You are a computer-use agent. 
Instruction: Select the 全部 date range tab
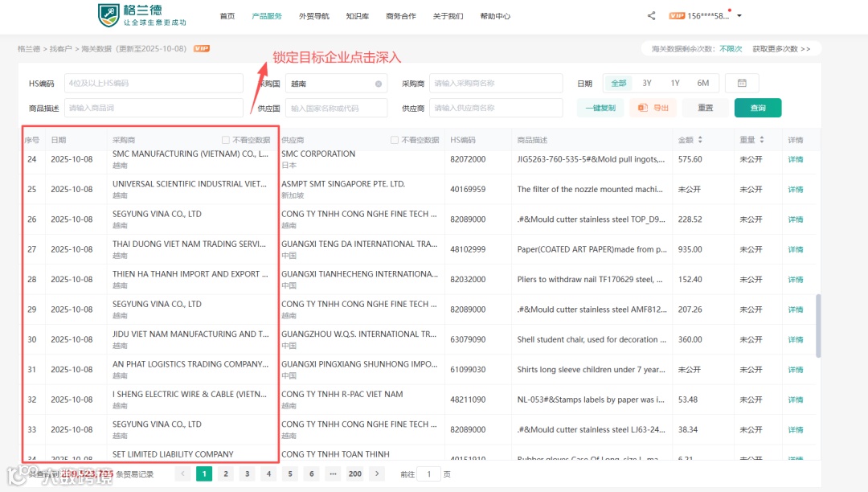(x=618, y=83)
